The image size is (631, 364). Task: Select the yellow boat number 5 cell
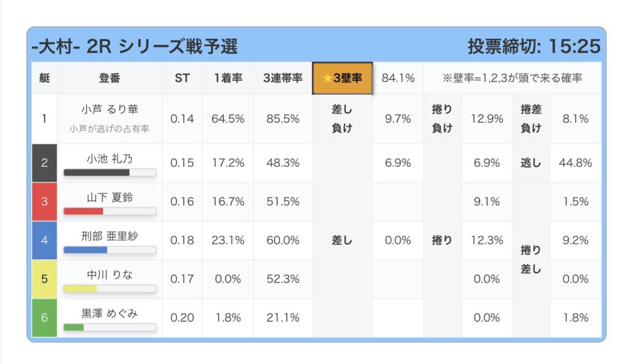tap(44, 278)
